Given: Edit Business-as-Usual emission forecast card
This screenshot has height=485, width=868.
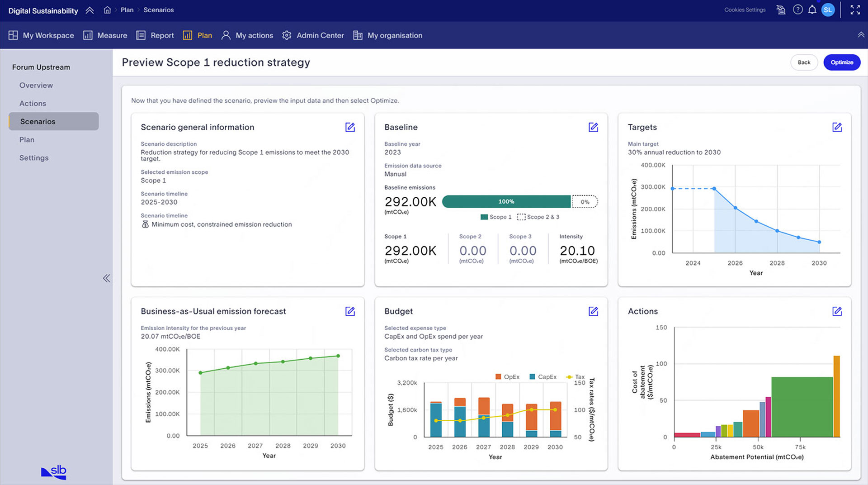Looking at the screenshot, I should point(350,311).
